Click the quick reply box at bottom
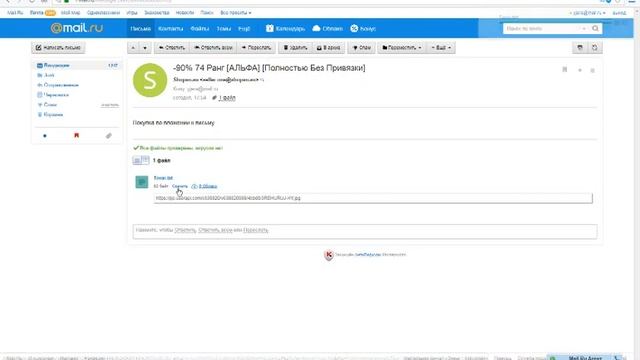640x360 pixels. pyautogui.click(x=365, y=231)
